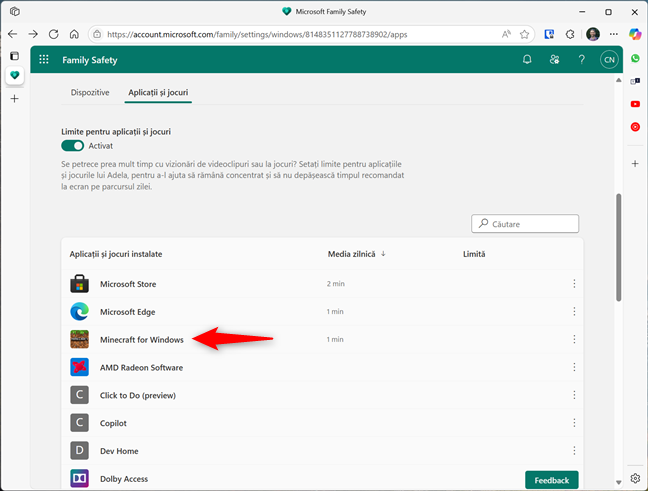Open Family Safety notifications bell

coord(527,60)
